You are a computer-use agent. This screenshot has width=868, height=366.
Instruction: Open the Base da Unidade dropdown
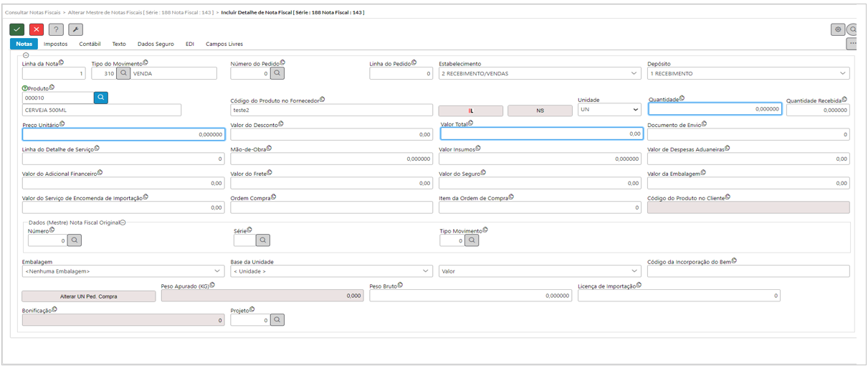pyautogui.click(x=331, y=271)
